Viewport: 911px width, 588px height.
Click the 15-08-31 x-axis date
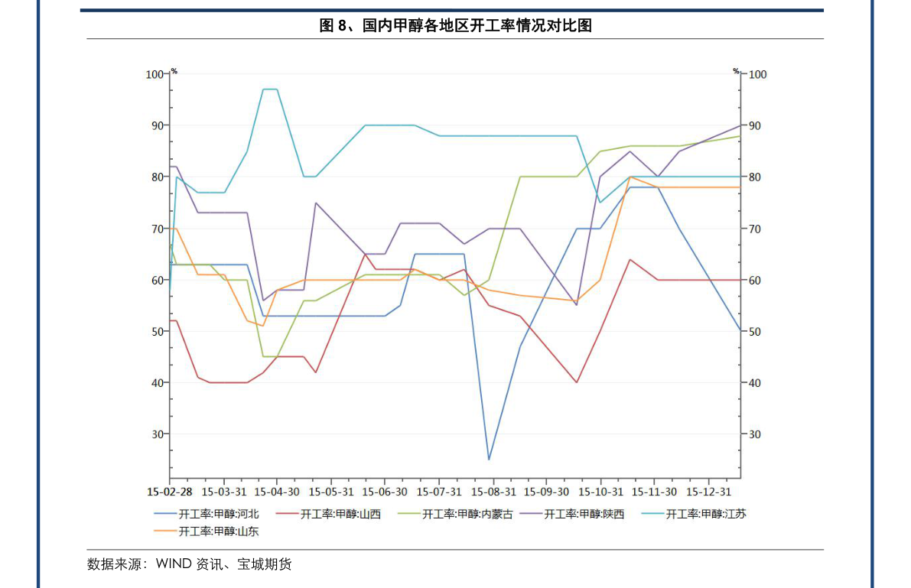point(493,492)
